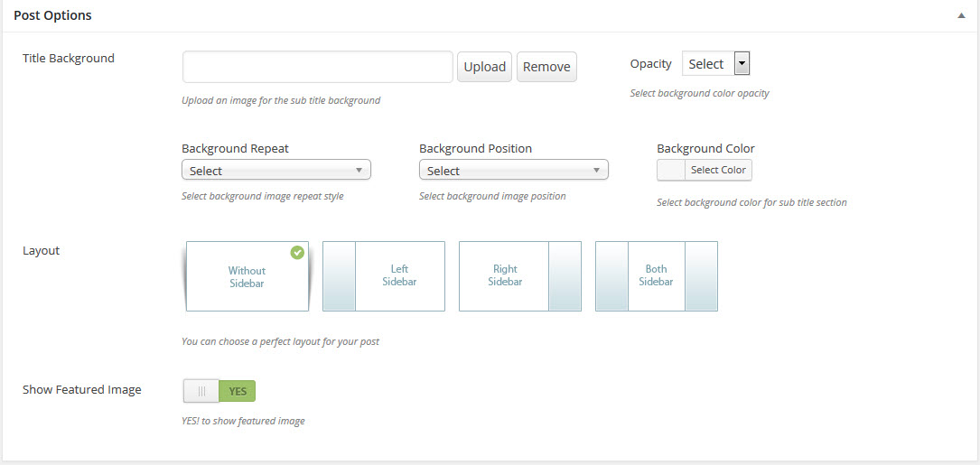Click the Select Color button

[x=718, y=171]
